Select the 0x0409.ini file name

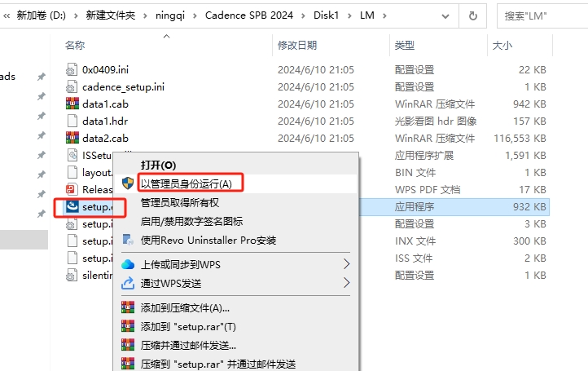point(105,70)
